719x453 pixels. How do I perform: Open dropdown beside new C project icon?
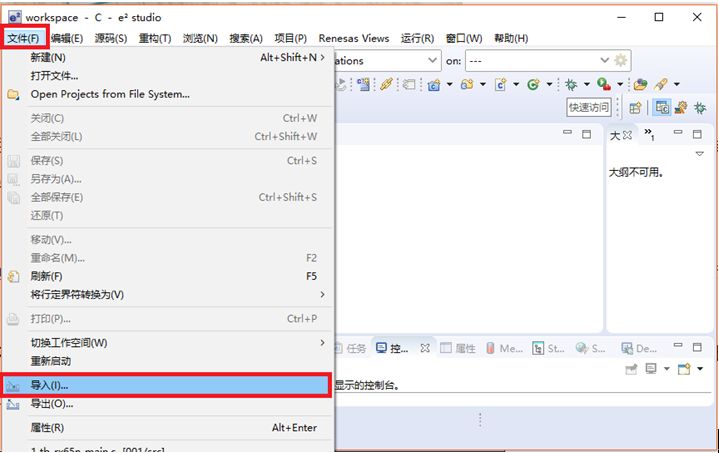[449, 84]
